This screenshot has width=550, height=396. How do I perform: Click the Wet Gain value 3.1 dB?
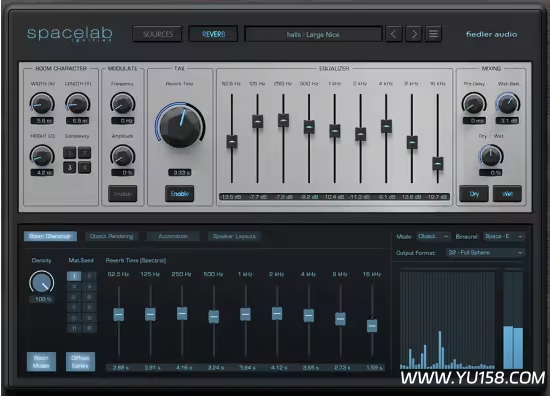[x=508, y=121]
